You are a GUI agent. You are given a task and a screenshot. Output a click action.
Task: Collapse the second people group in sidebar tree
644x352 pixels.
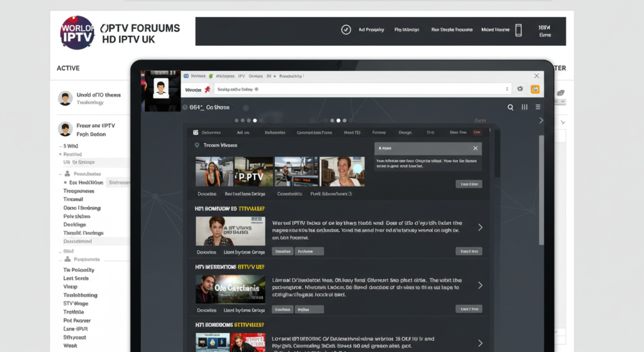pos(60,260)
